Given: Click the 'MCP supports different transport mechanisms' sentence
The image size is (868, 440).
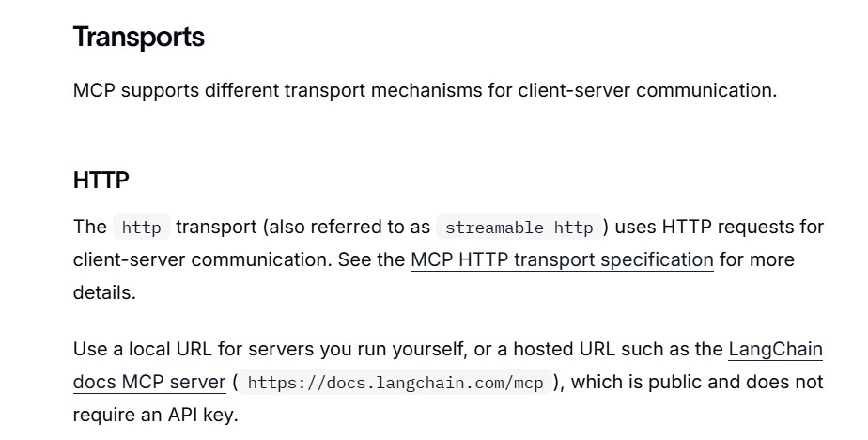Looking at the screenshot, I should pos(426,90).
